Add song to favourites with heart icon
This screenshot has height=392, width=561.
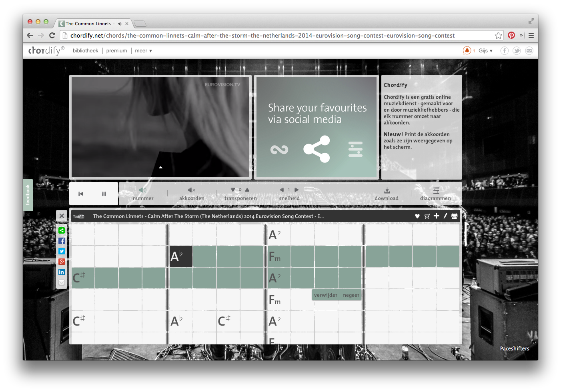click(x=417, y=216)
